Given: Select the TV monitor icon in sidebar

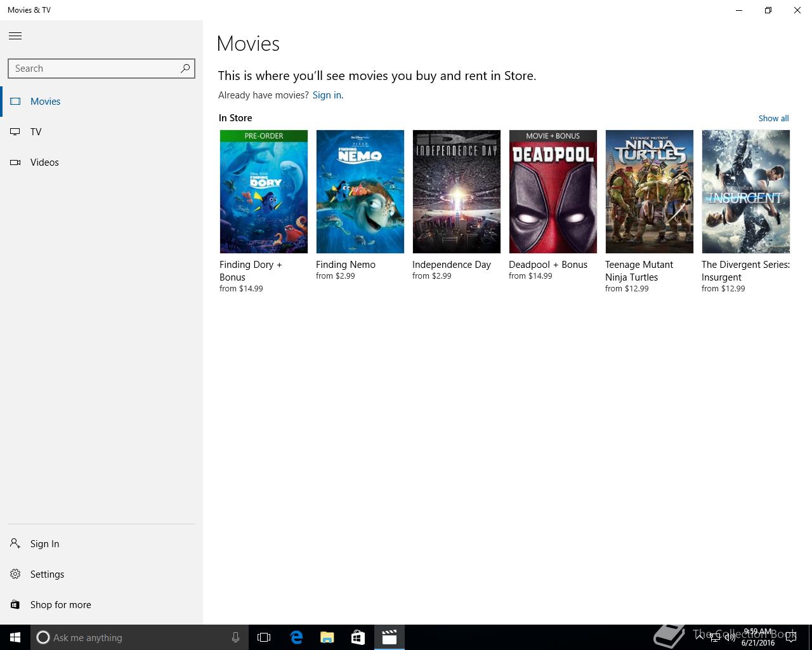Looking at the screenshot, I should click(x=15, y=131).
